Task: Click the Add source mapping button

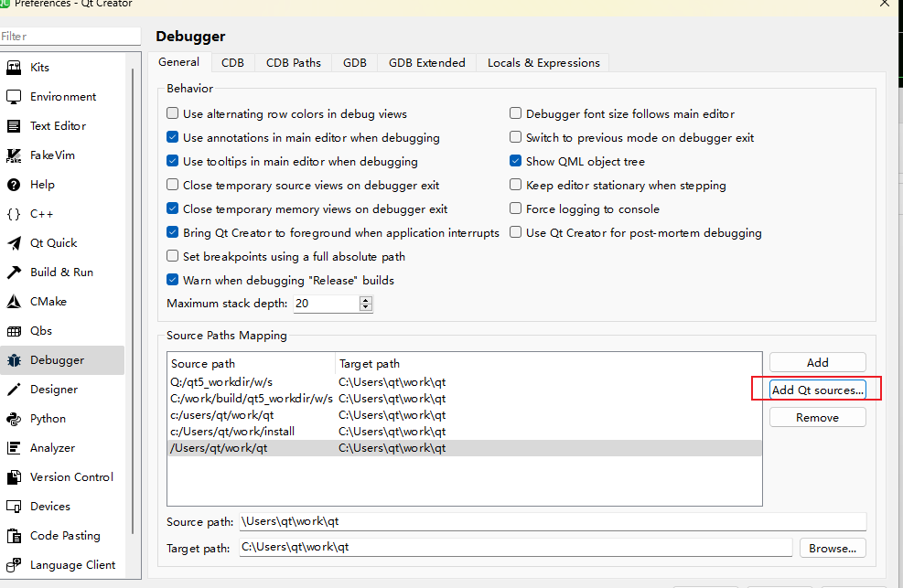Action: click(x=817, y=362)
